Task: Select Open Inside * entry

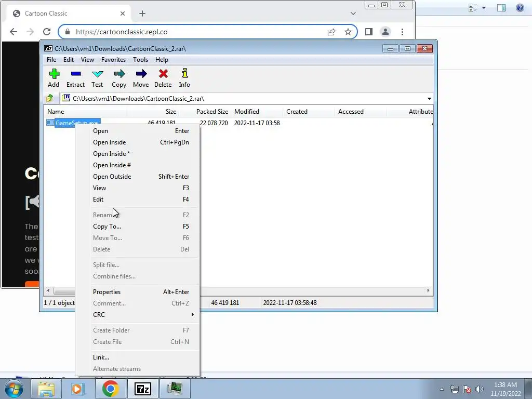Action: click(x=137, y=154)
